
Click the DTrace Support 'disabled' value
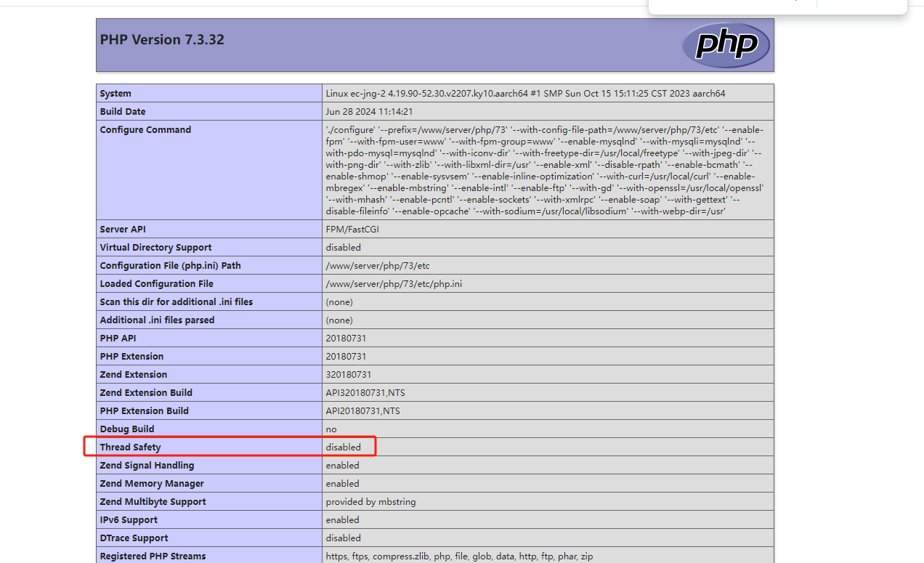click(x=344, y=538)
